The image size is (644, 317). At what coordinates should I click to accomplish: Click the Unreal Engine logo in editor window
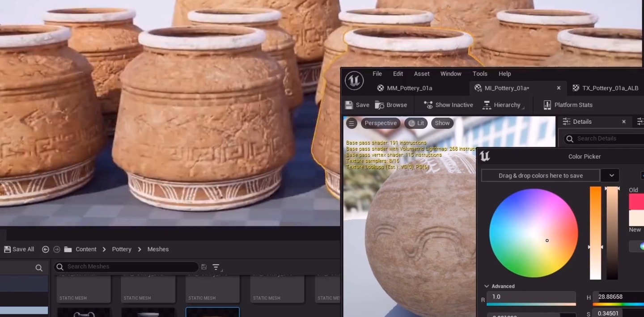tap(354, 81)
